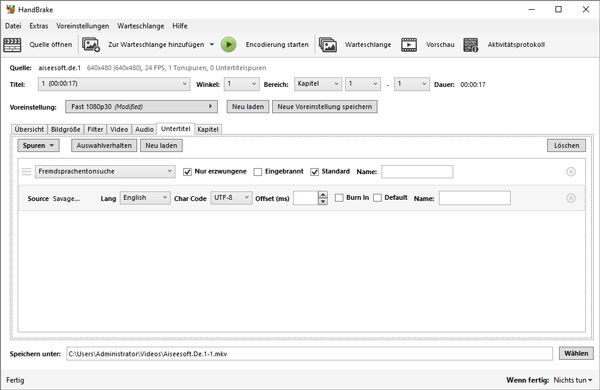
Task: Open the Extras menu
Action: (39, 26)
